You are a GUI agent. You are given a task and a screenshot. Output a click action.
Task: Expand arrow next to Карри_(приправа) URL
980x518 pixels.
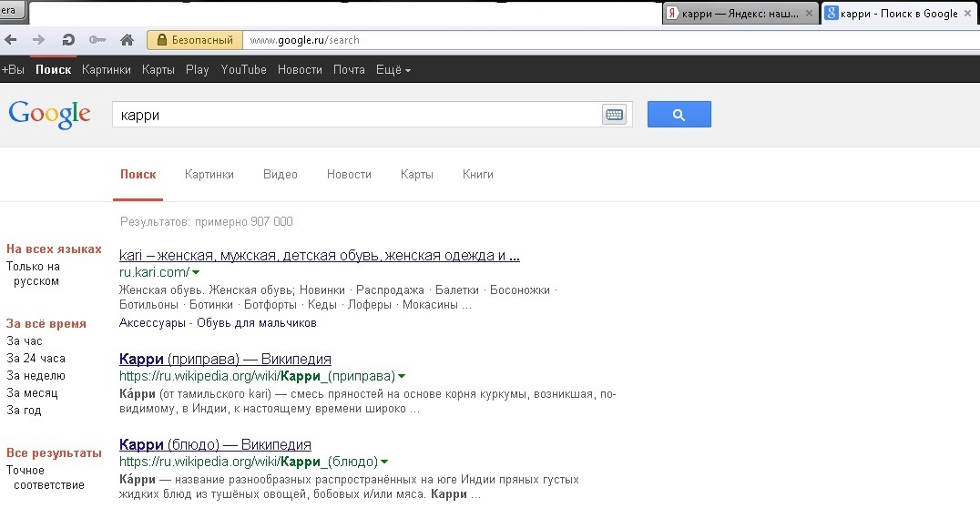[x=402, y=376]
